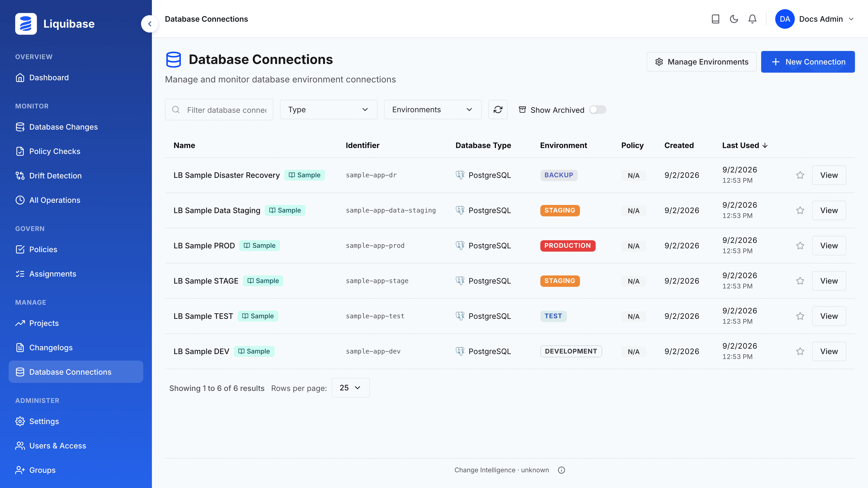The width and height of the screenshot is (868, 488).
Task: Click the Database Type column header
Action: point(483,145)
